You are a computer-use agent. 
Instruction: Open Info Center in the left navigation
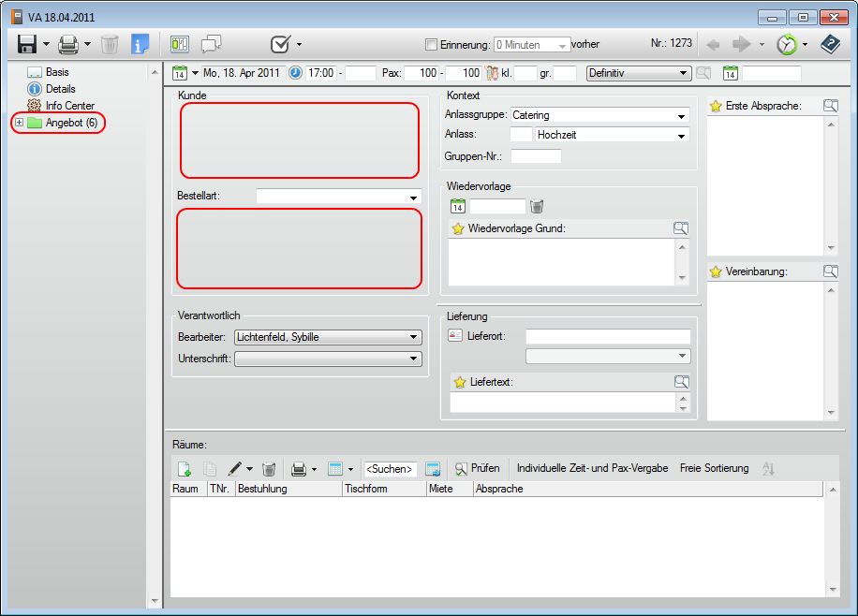(69, 106)
